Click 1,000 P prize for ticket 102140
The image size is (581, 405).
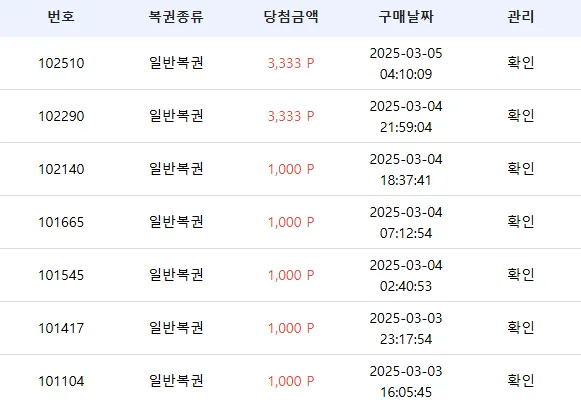point(291,169)
